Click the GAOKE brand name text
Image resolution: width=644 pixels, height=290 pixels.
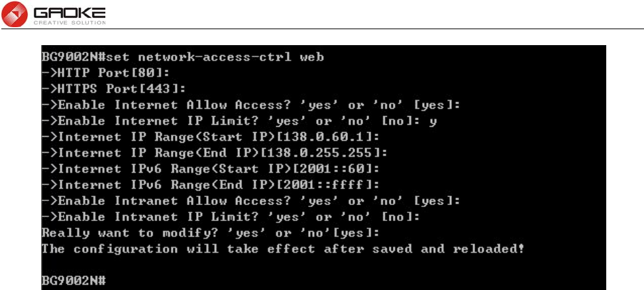(70, 13)
